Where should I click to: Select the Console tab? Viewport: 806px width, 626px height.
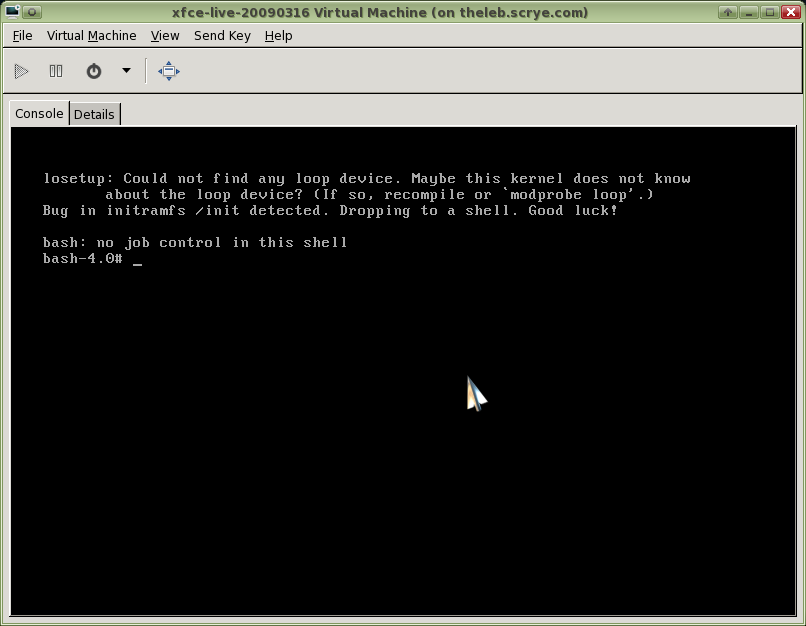pyautogui.click(x=39, y=113)
